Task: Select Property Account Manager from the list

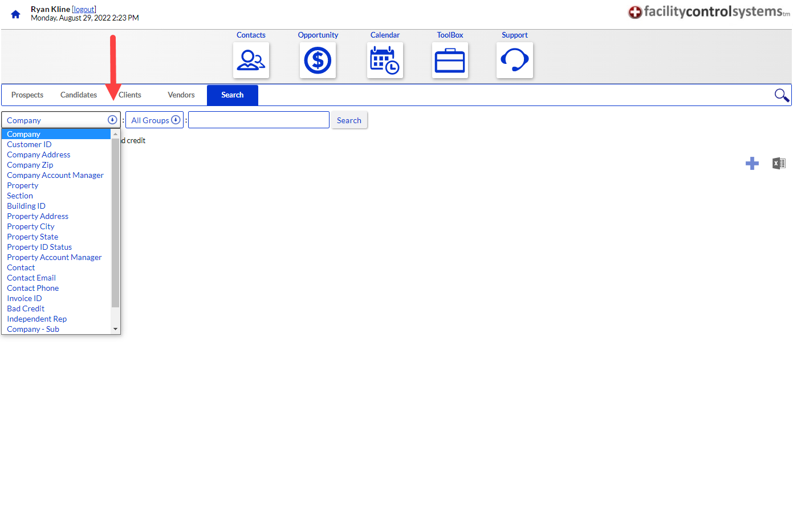Action: click(x=54, y=258)
